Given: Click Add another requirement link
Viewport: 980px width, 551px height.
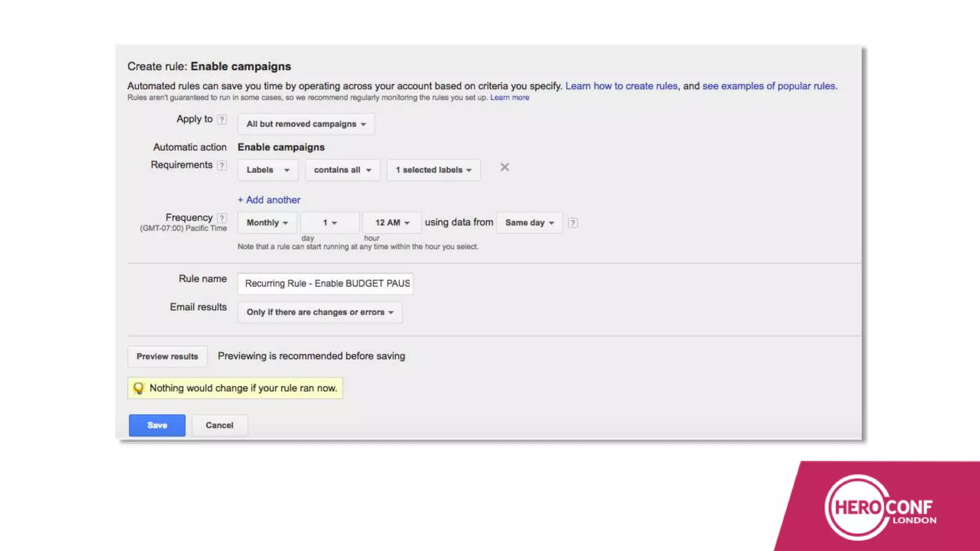Looking at the screenshot, I should [x=269, y=200].
